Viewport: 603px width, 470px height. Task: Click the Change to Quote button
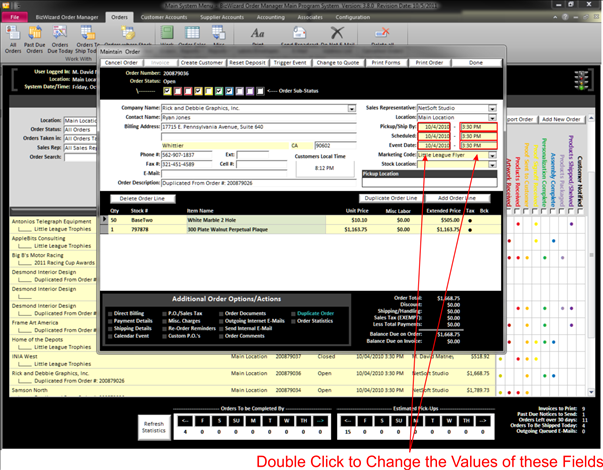338,63
